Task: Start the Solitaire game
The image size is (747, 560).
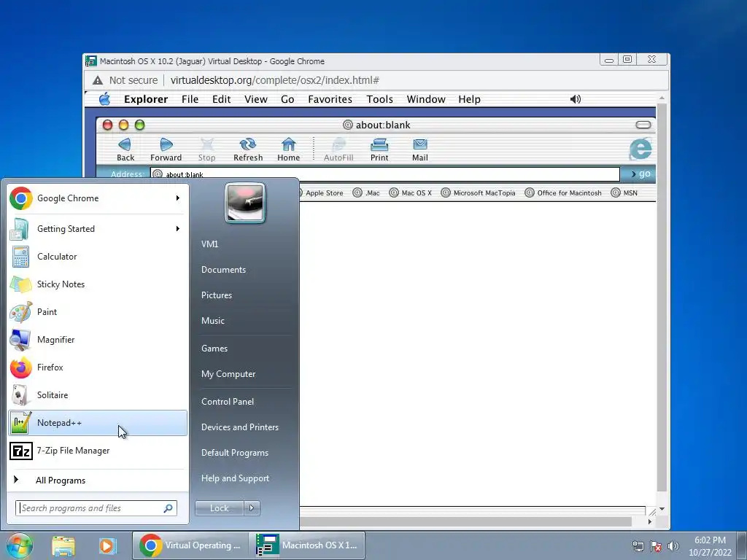Action: click(98, 394)
